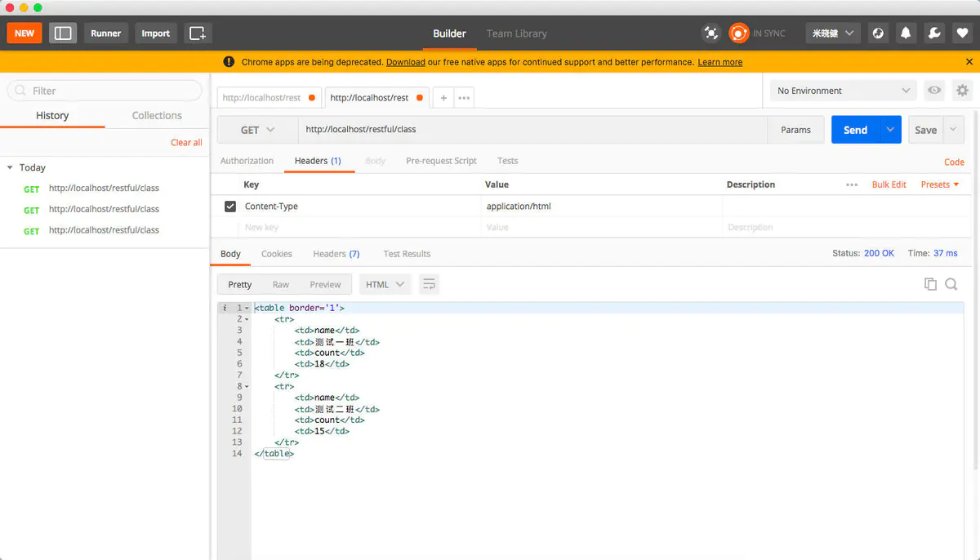Switch to the Team Library tab
The height and width of the screenshot is (560, 980).
click(516, 33)
